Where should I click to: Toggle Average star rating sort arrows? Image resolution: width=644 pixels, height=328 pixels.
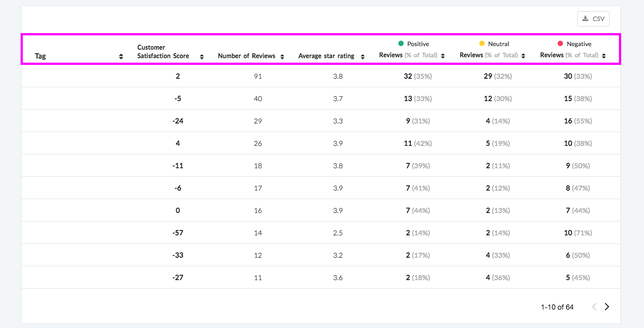pyautogui.click(x=363, y=56)
